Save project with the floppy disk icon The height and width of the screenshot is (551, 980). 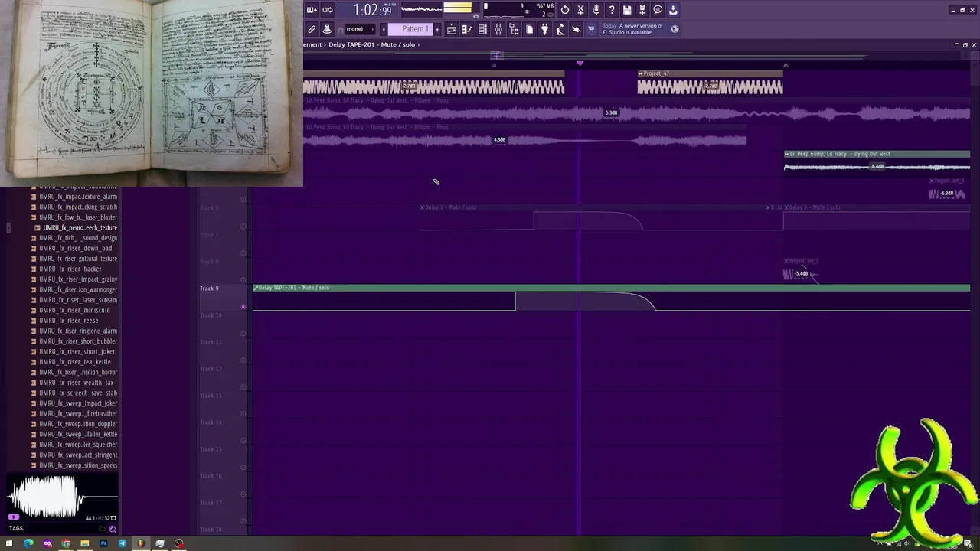[627, 10]
